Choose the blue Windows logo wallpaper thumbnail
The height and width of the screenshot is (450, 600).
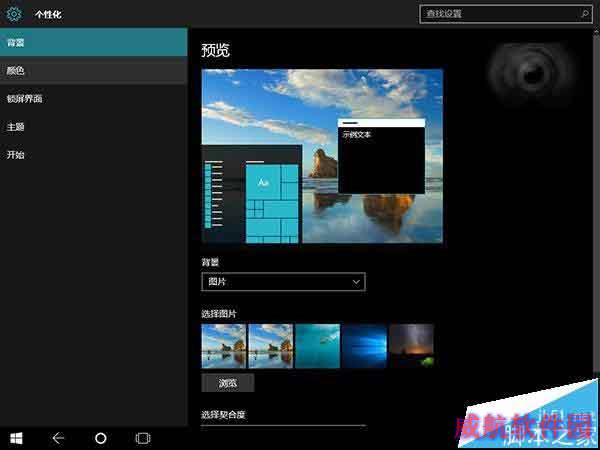coord(364,346)
